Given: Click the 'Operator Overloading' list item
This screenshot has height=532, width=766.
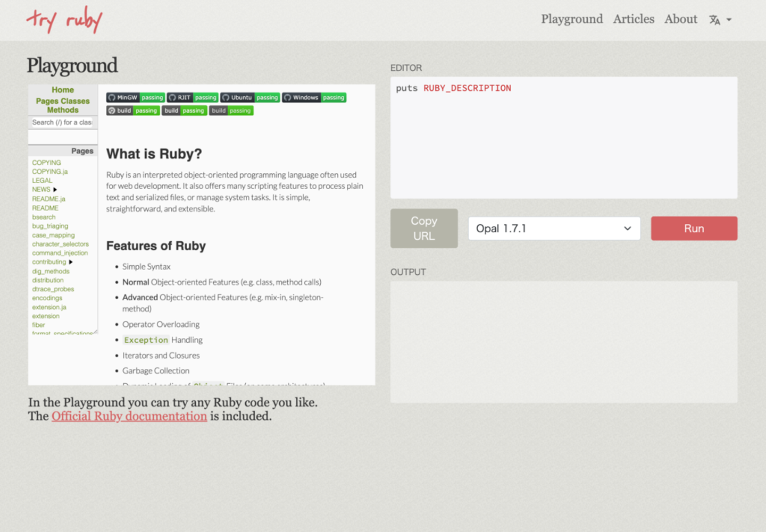Looking at the screenshot, I should point(161,324).
